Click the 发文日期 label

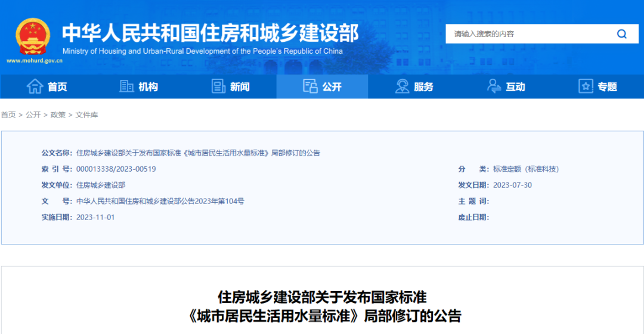473,185
